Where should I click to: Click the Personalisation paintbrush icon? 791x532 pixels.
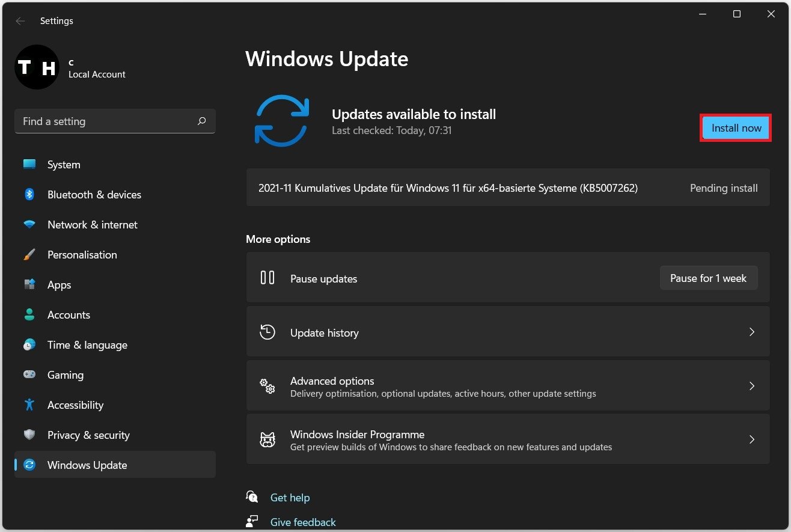coord(29,255)
